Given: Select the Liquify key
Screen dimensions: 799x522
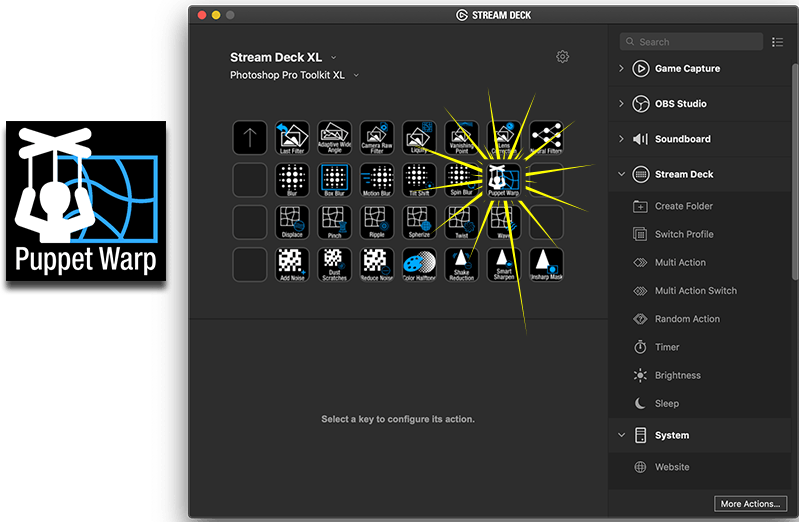Looking at the screenshot, I should coord(419,138).
